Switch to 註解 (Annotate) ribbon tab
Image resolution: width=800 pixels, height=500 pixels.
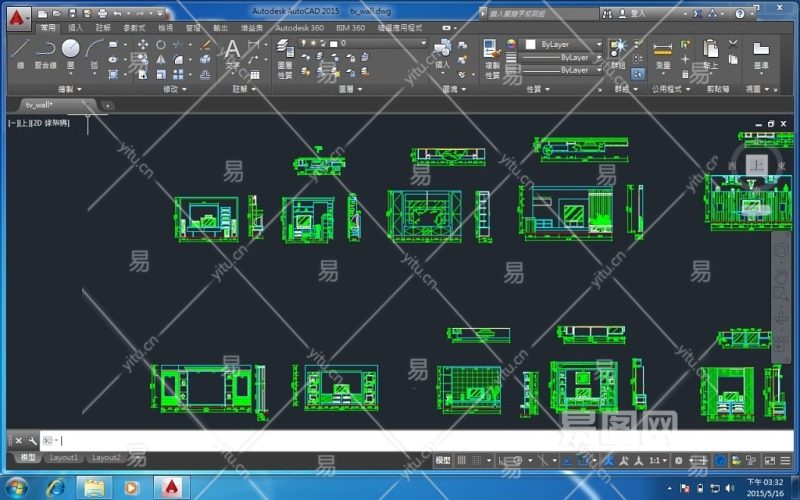pyautogui.click(x=103, y=28)
